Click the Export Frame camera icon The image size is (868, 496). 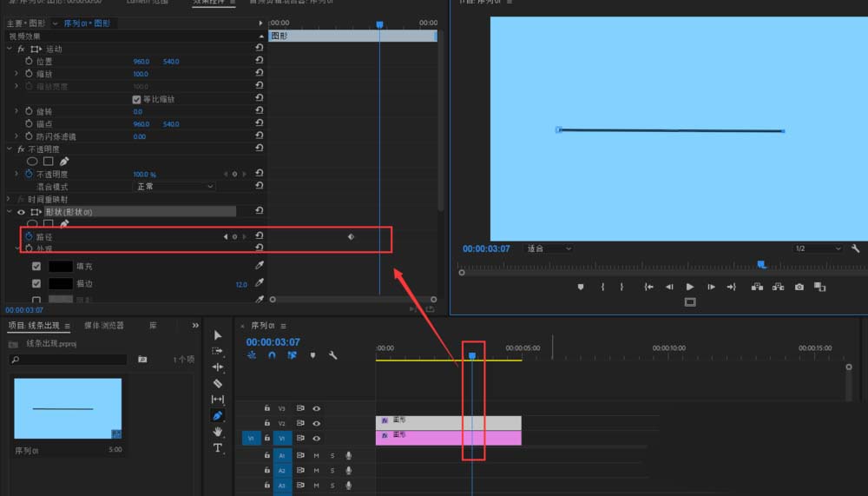point(799,287)
